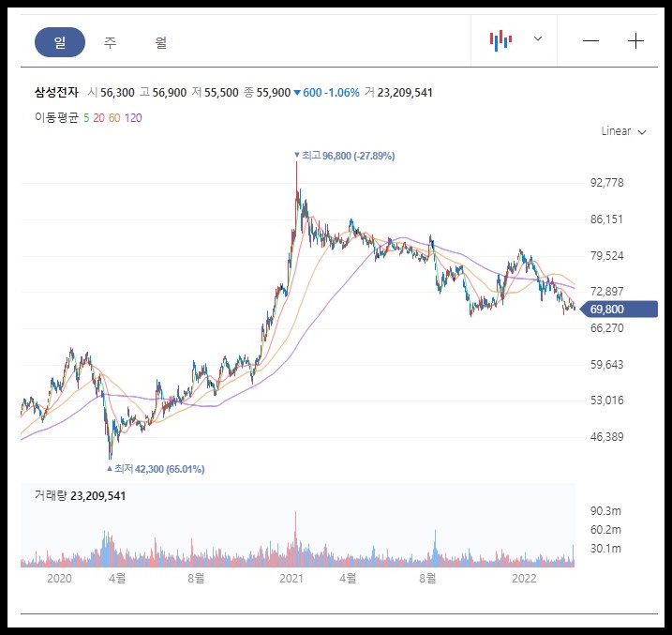This screenshot has width=672, height=635.
Task: Click the 거래량 23,209,541 volume label
Action: [x=81, y=495]
